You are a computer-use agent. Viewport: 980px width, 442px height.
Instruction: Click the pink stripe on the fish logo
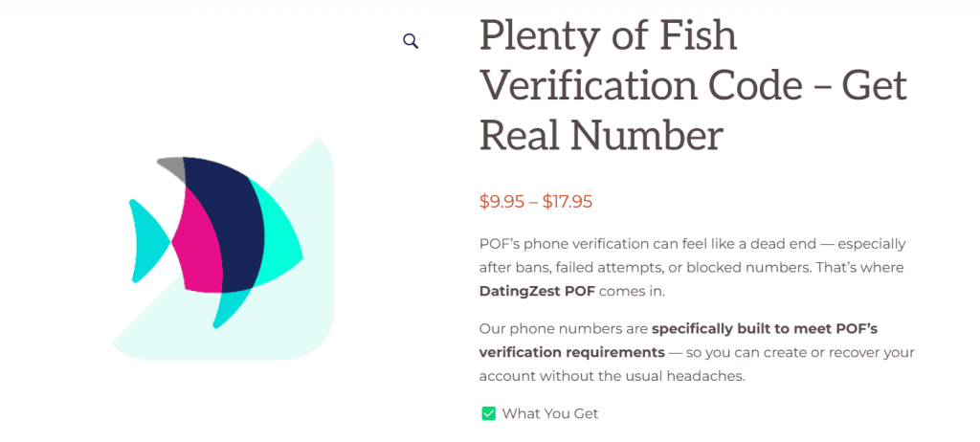click(x=203, y=244)
